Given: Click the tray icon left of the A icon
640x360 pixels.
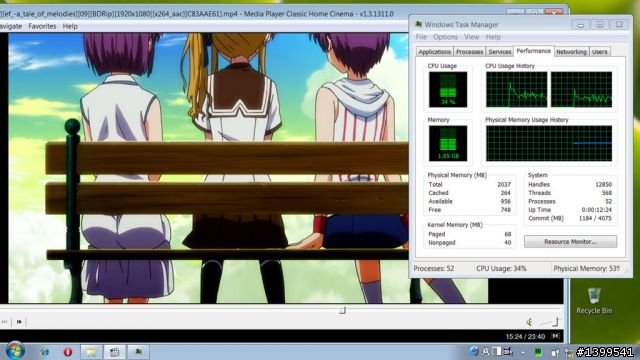Looking at the screenshot, I should [473, 351].
